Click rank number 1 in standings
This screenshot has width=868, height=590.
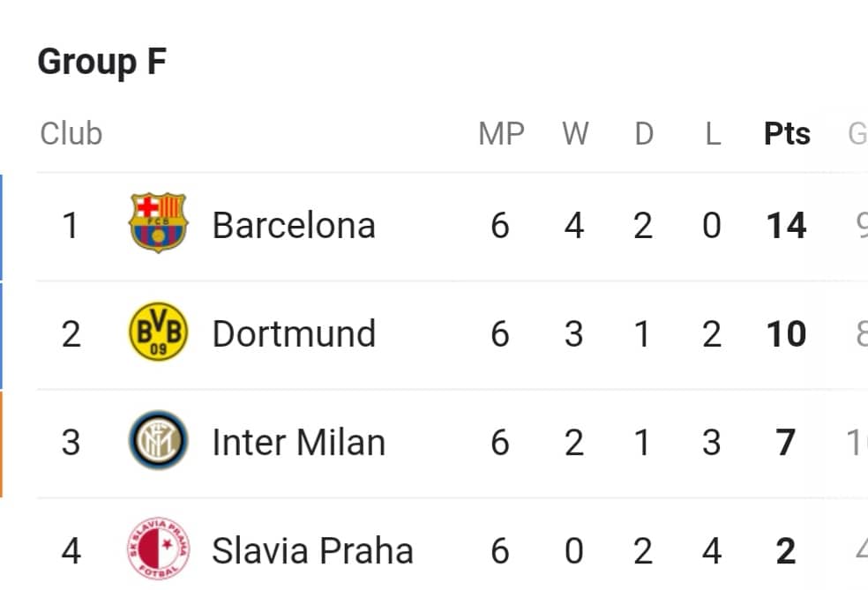click(x=71, y=226)
